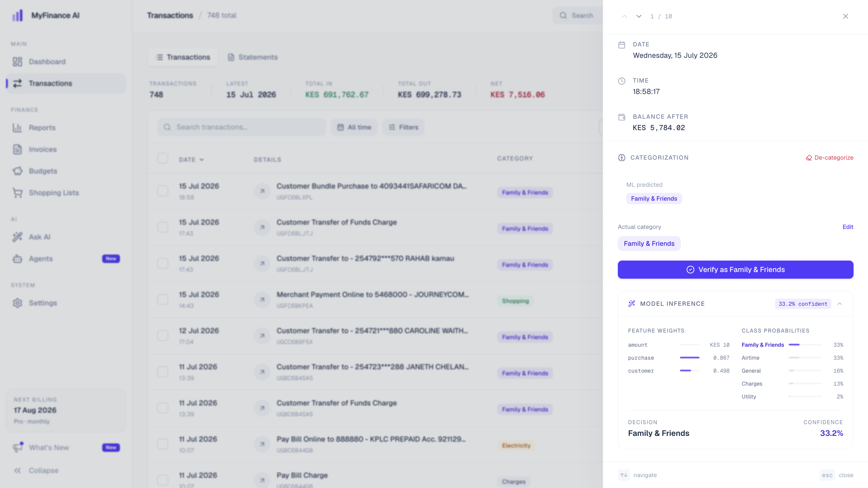Open Shopping Lists cart icon
Screen dimensions: 868x488
click(17, 193)
